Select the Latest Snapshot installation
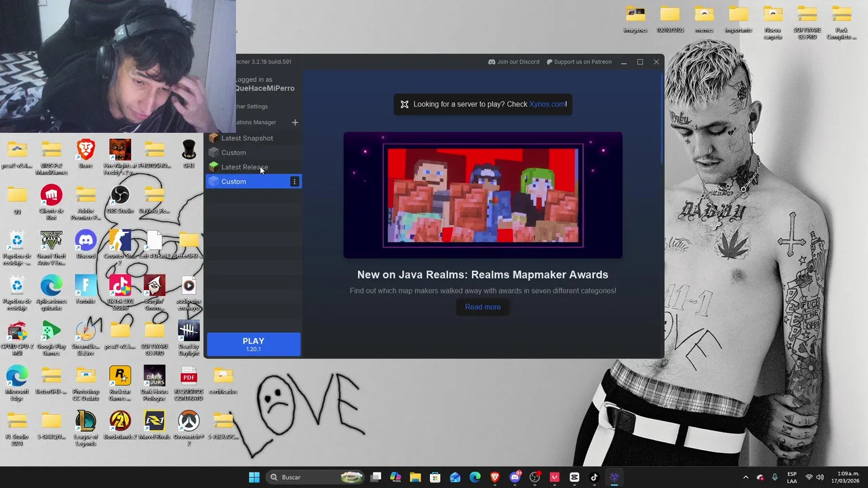The image size is (868, 488). click(x=253, y=138)
